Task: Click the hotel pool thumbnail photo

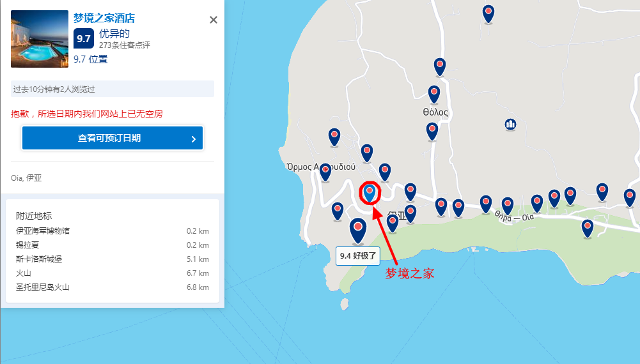Action: (40, 39)
